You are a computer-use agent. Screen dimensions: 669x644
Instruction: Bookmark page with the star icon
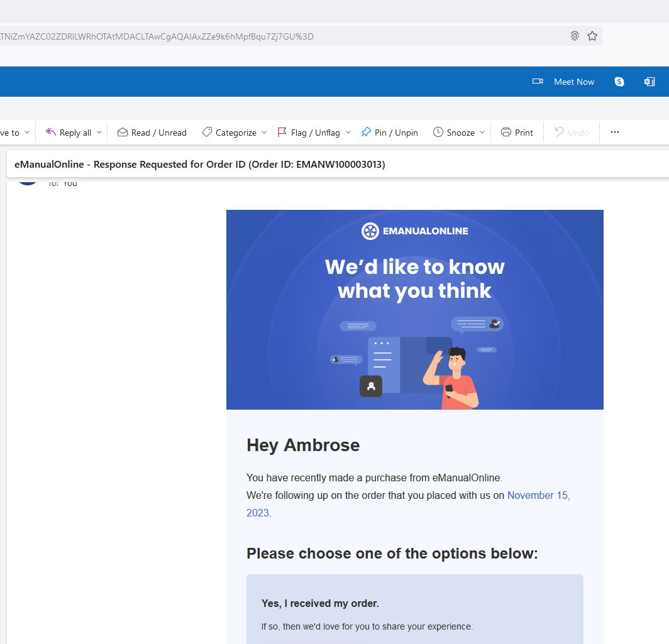tap(592, 36)
